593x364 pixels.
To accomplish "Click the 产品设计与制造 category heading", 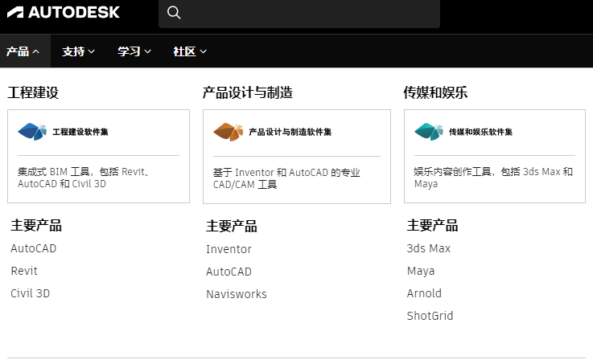I will [x=248, y=92].
